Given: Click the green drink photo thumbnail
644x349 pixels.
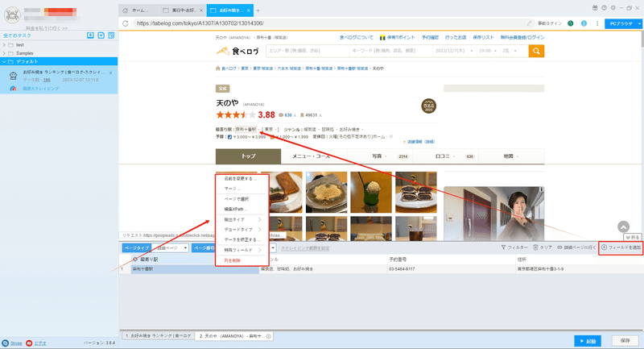Looking at the screenshot, I should (371, 192).
